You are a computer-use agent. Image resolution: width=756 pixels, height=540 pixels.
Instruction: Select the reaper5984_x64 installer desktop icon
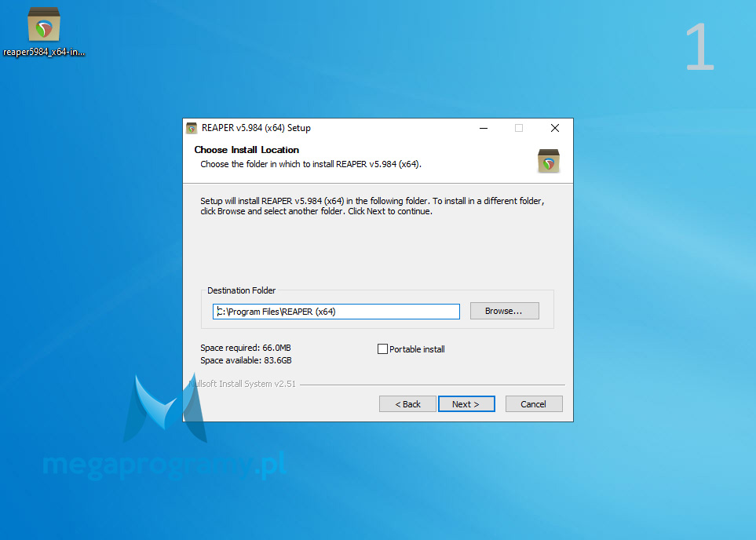coord(44,32)
